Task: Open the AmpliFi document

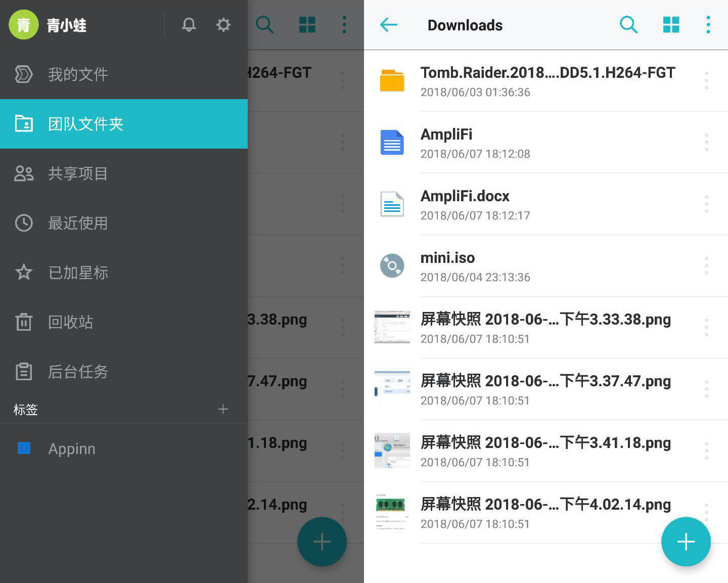Action: [546, 143]
